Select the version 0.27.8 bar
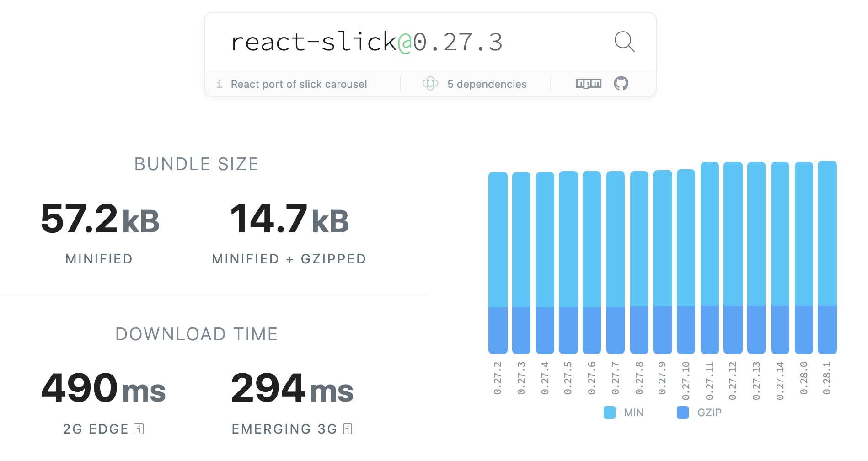The height and width of the screenshot is (461, 868). pyautogui.click(x=639, y=263)
